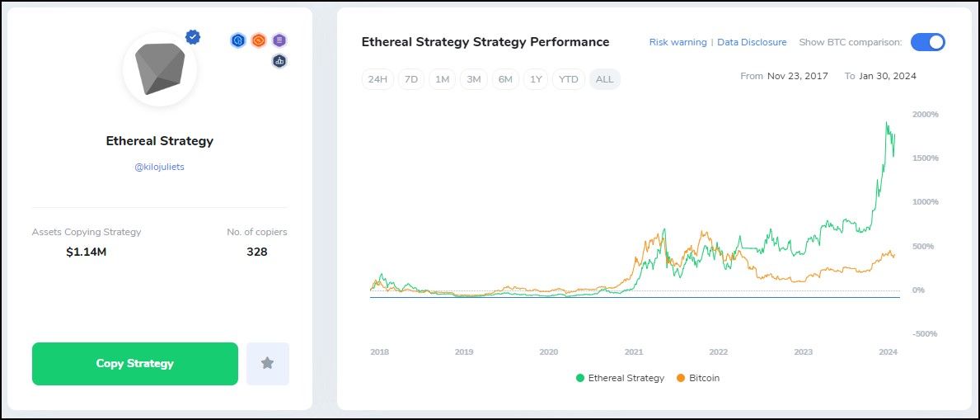Screen dimensions: 980x420
Task: Click the dark leaderboard podium badge
Action: [279, 61]
